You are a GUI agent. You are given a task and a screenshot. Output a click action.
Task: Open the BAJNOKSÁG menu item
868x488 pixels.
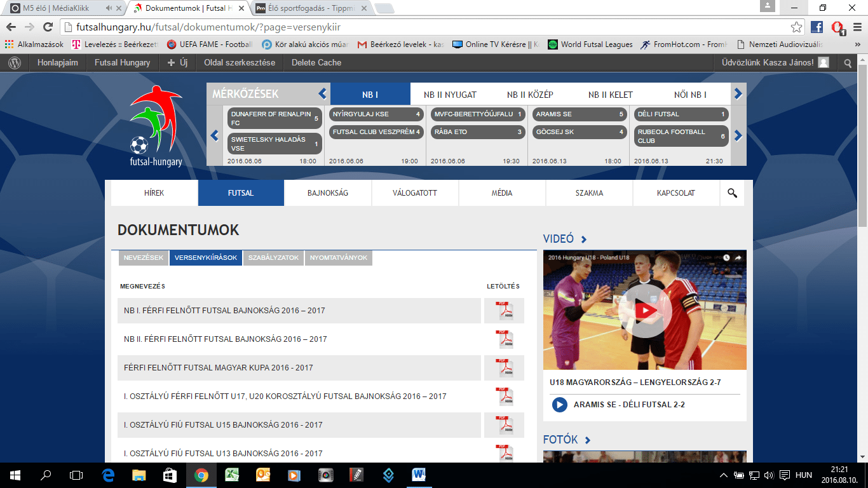point(328,193)
